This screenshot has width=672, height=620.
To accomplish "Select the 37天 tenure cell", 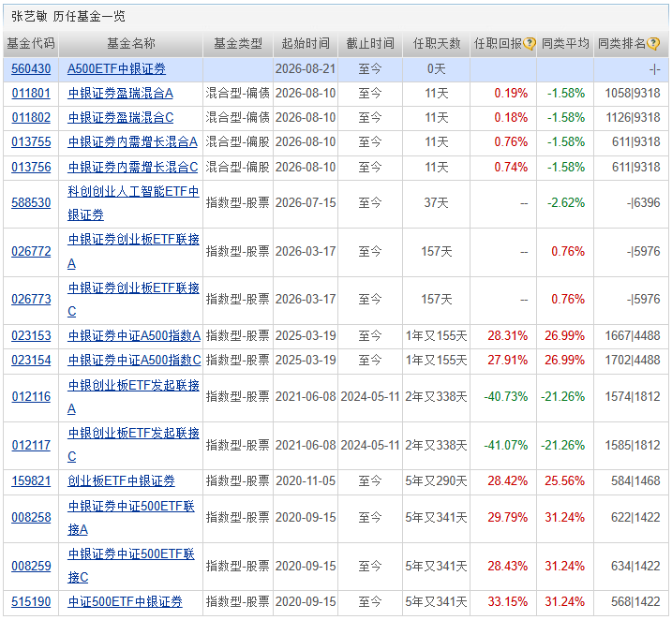I will point(437,202).
